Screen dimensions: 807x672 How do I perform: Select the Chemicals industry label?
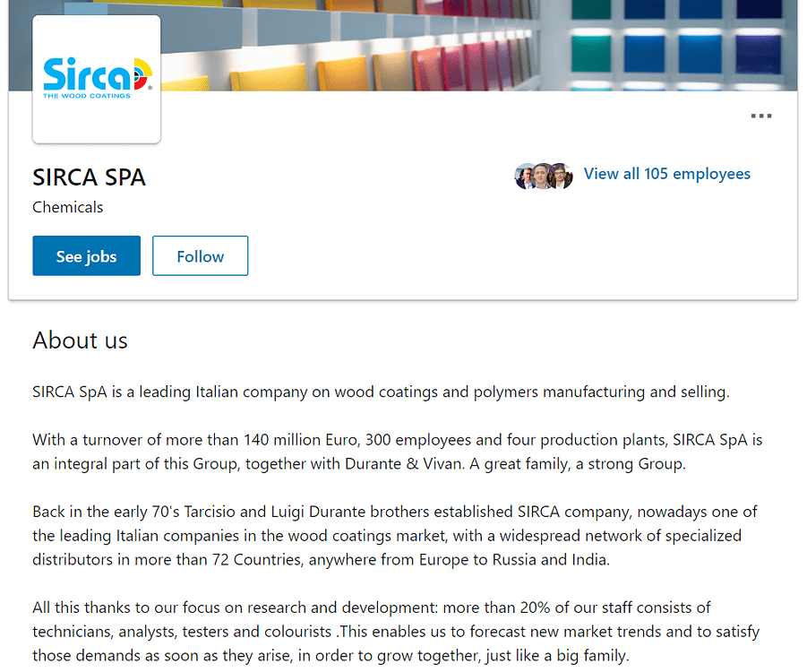pyautogui.click(x=67, y=207)
